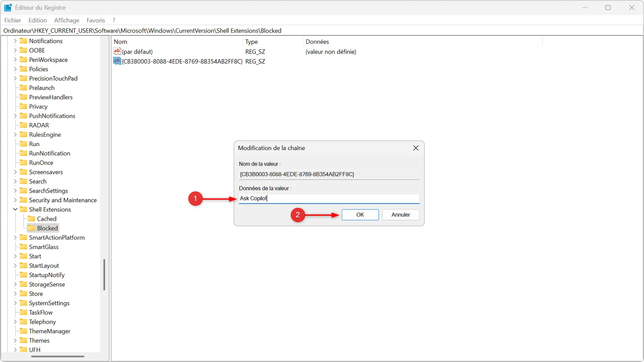Click the StartupNotify folder icon

tap(23, 275)
